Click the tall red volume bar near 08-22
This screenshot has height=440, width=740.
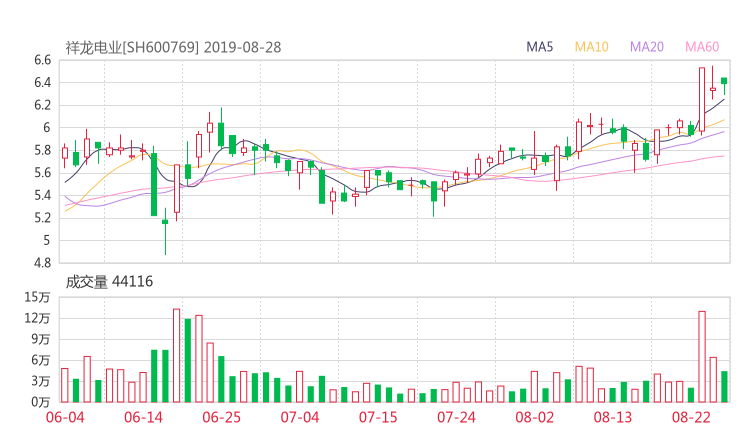coord(702,356)
